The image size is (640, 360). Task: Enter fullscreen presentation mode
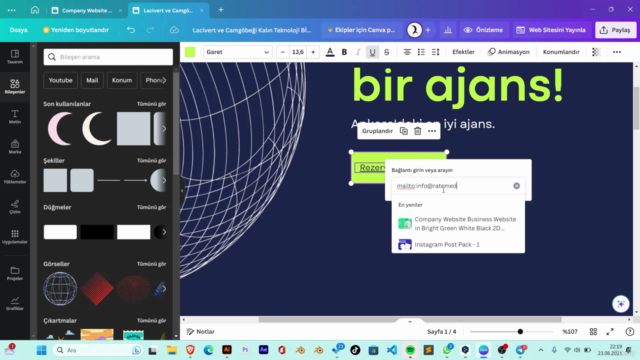tap(610, 331)
